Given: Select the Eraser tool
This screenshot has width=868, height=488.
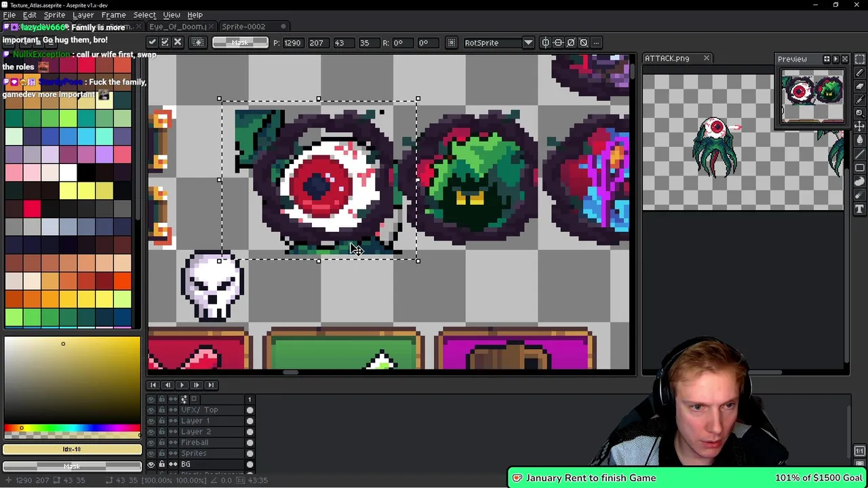Looking at the screenshot, I should [x=860, y=86].
